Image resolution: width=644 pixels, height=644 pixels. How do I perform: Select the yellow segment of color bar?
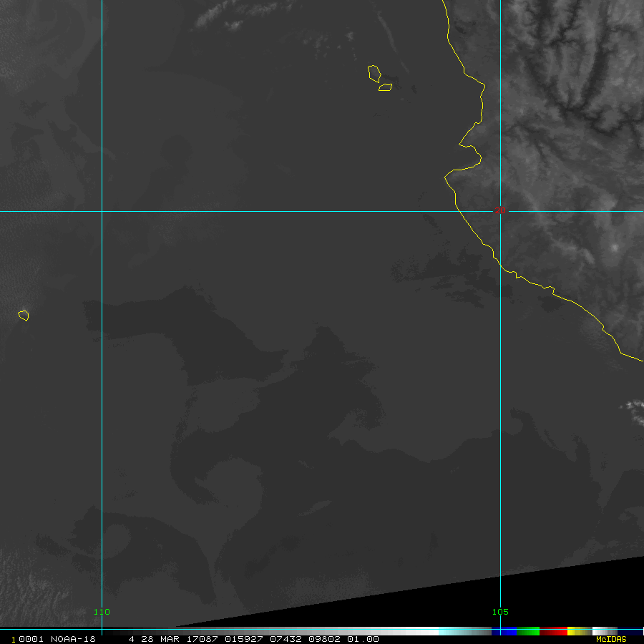click(x=575, y=631)
